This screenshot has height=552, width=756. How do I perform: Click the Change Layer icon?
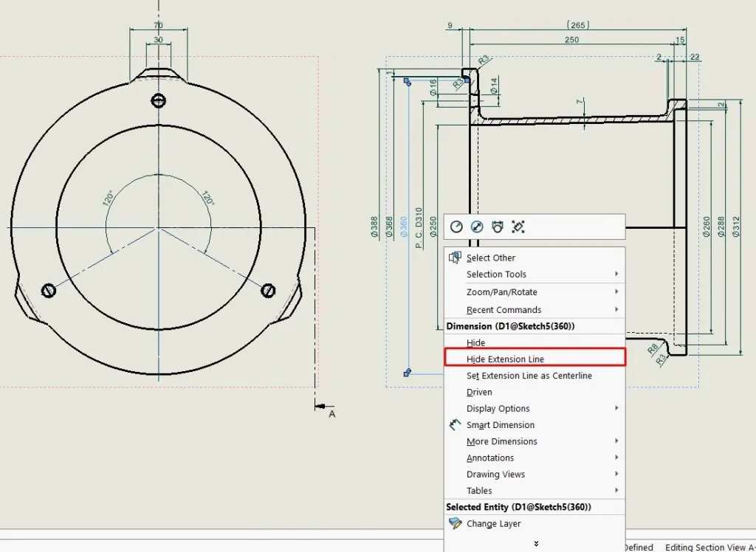[455, 523]
